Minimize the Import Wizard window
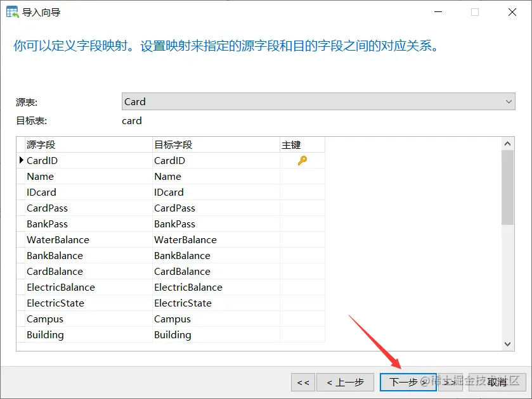 [438, 12]
